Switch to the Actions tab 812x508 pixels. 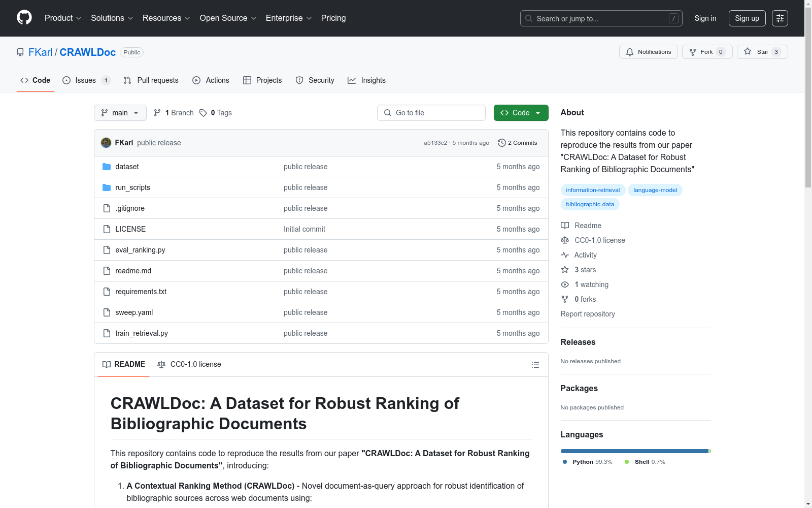(211, 80)
